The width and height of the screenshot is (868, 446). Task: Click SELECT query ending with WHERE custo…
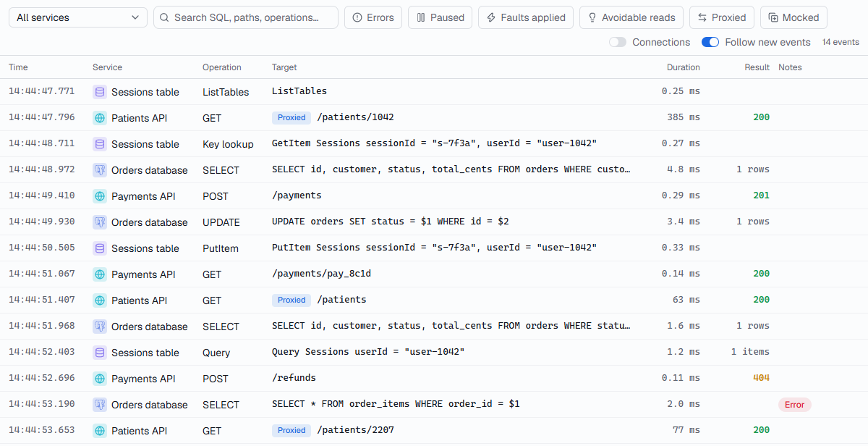451,169
